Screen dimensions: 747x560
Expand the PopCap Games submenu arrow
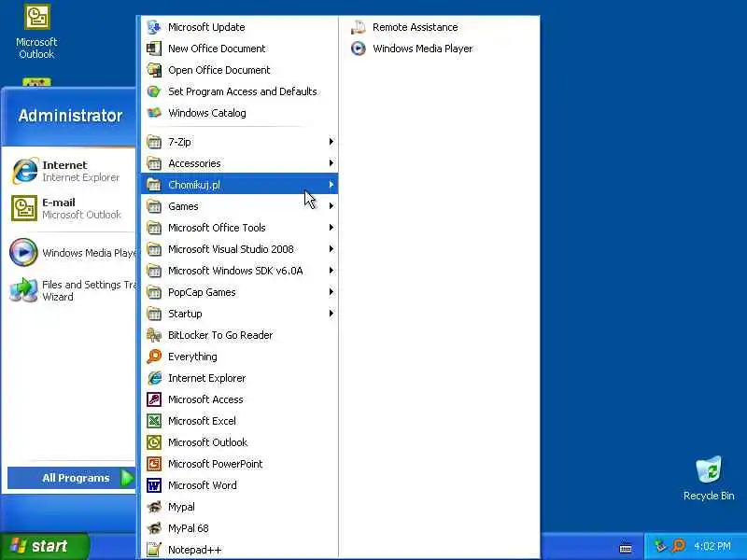(x=331, y=292)
